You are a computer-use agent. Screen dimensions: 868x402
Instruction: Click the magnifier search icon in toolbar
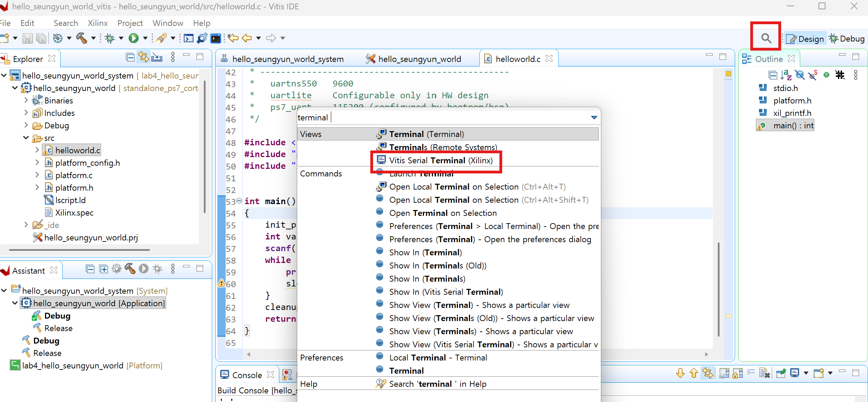(x=766, y=38)
